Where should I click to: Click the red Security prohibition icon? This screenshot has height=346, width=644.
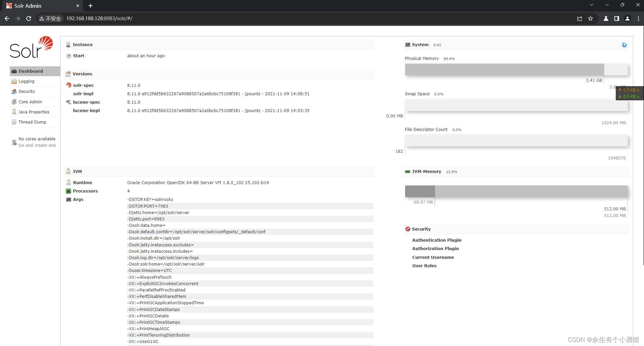click(x=408, y=229)
